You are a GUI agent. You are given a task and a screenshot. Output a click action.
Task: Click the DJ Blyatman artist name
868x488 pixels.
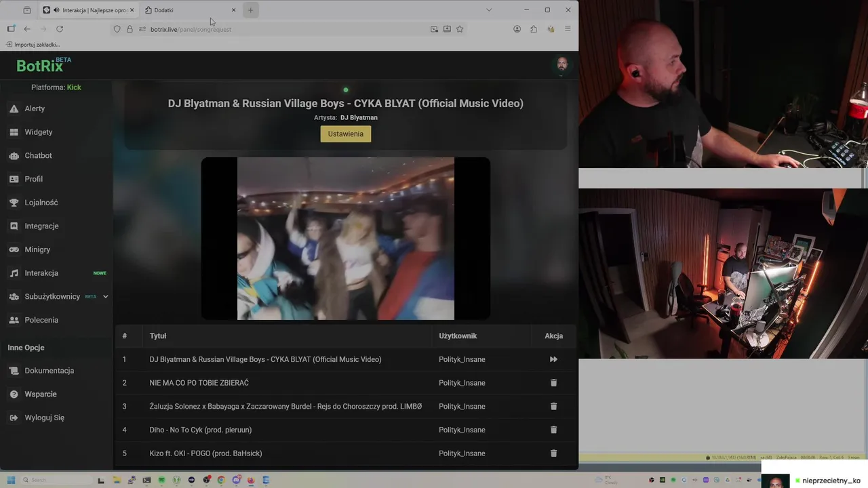pos(359,118)
